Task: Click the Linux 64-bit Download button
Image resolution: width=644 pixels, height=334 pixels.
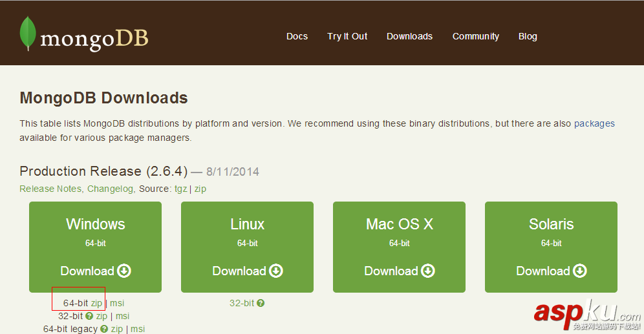Action: coord(247,247)
